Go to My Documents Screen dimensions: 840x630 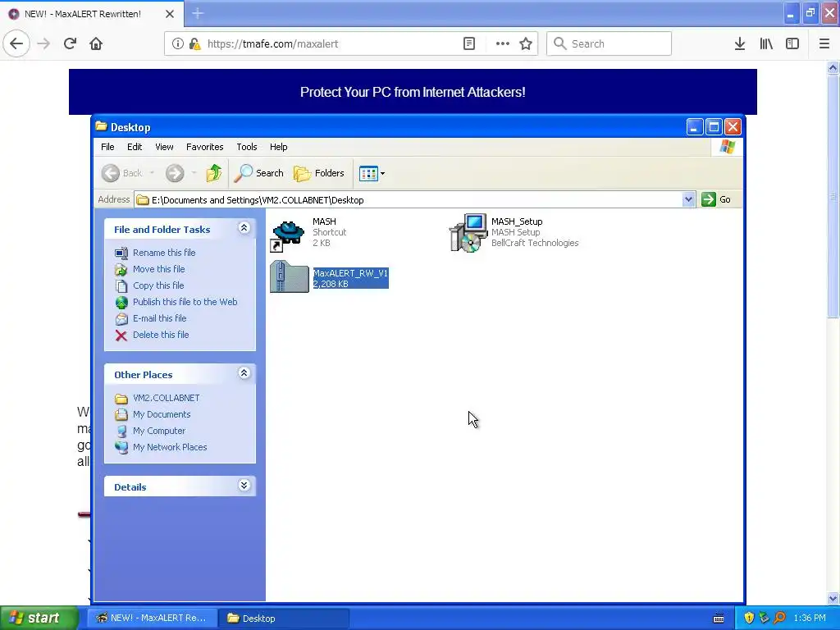click(162, 414)
